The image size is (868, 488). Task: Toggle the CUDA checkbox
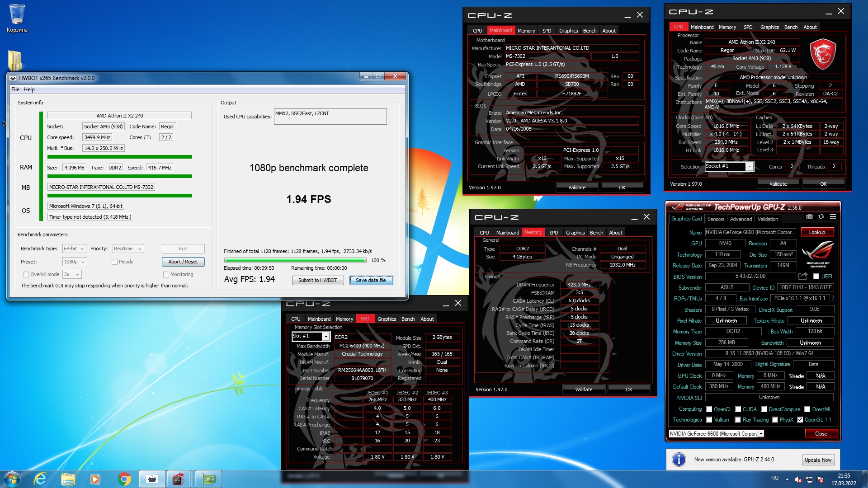(x=738, y=409)
